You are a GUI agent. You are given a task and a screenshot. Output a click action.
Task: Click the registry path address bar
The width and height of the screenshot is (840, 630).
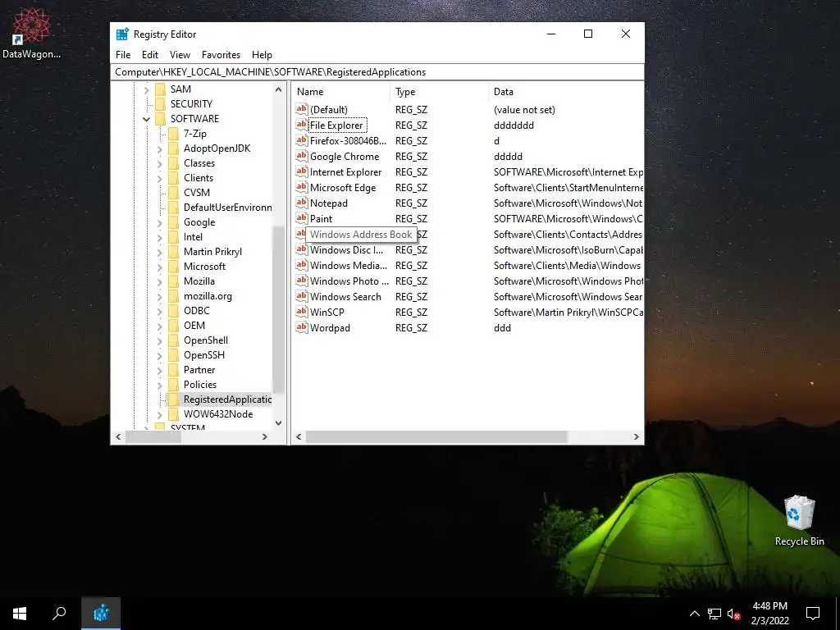(377, 72)
